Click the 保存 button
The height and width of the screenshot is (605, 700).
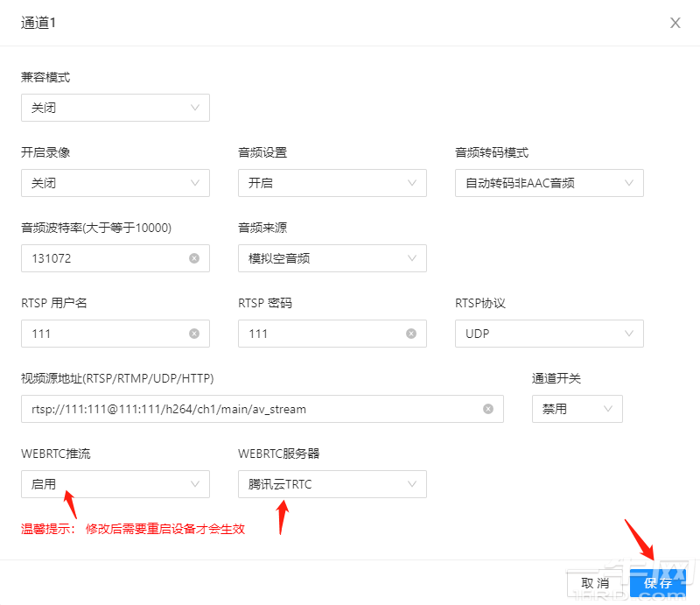click(658, 583)
